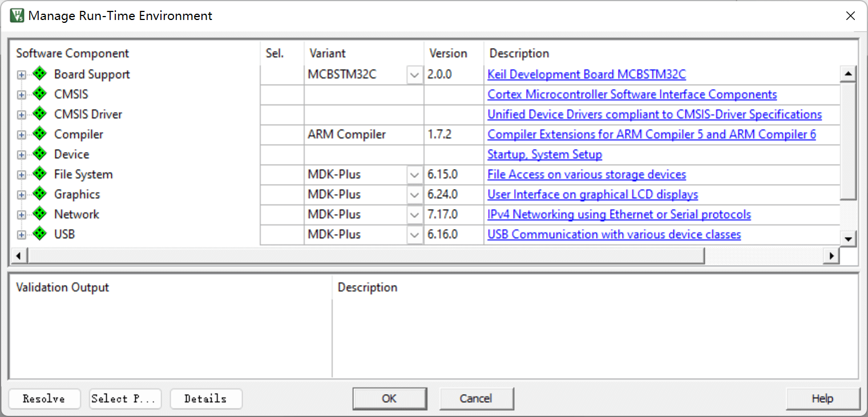Open the Startup, System Setup link
This screenshot has height=417, width=868.
click(x=544, y=154)
